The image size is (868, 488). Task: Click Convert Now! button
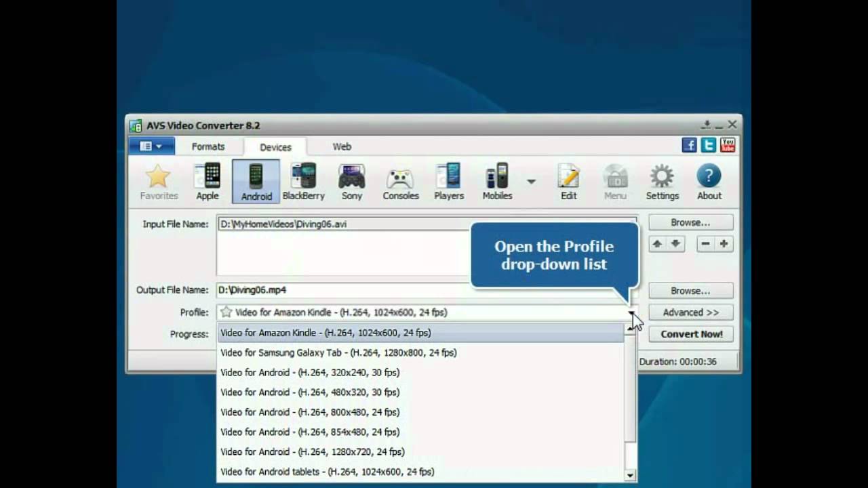pos(691,334)
